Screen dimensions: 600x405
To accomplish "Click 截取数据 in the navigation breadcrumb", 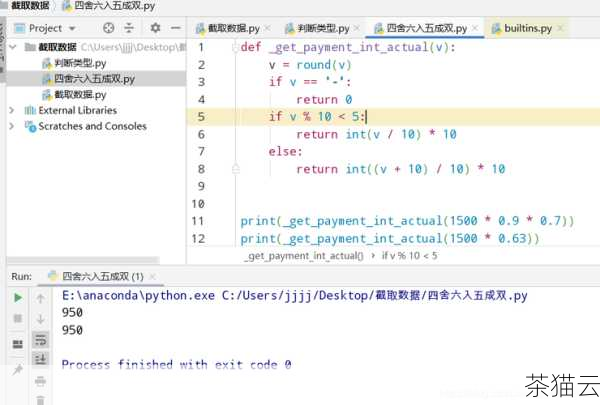I will (x=30, y=6).
